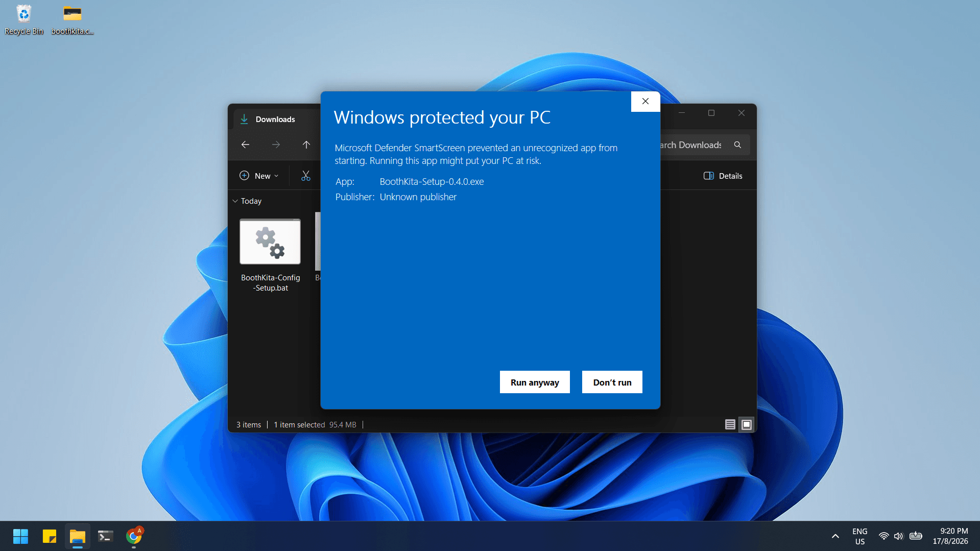Click the Unknown publisher text
The height and width of the screenshot is (551, 980).
[x=418, y=197]
